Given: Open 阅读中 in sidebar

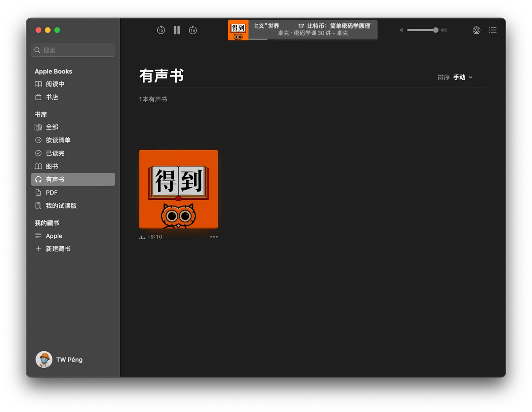Looking at the screenshot, I should (73, 84).
